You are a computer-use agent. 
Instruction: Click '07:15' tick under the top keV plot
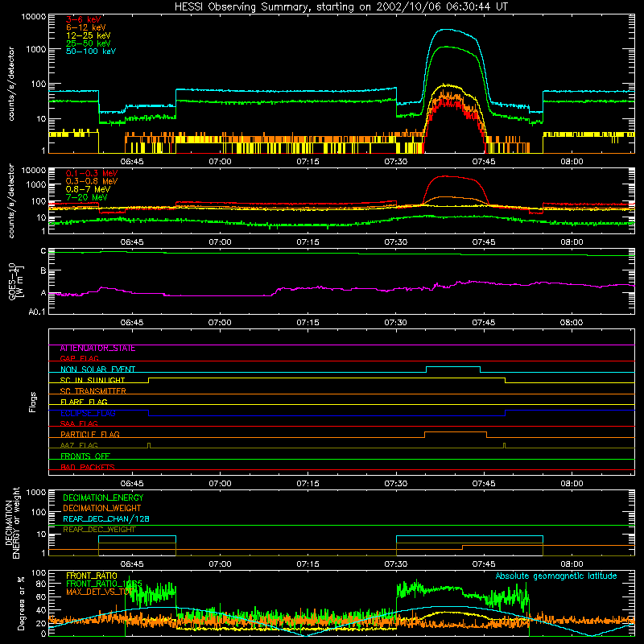coord(308,162)
